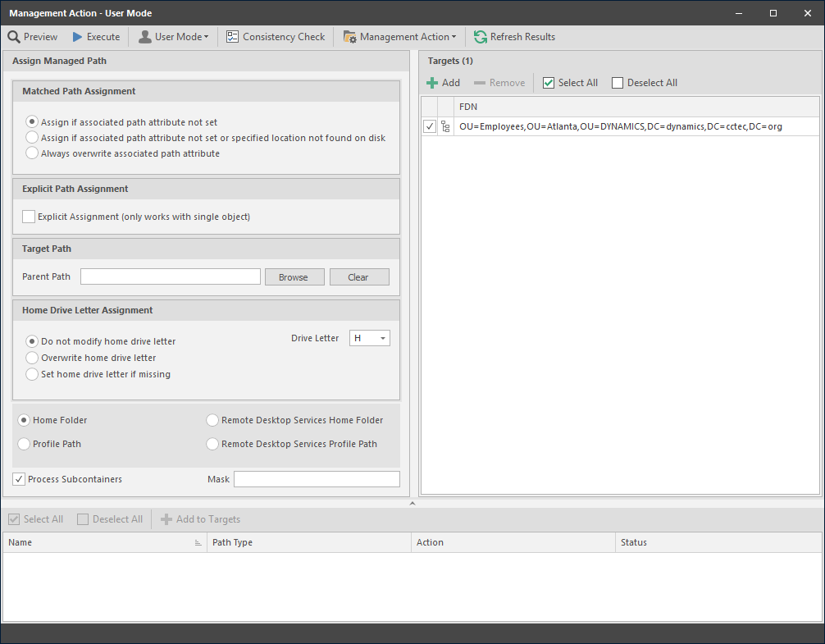Screen dimensions: 825x644
Task: Click the Select All icon in Targets toolbar
Action: pyautogui.click(x=549, y=83)
